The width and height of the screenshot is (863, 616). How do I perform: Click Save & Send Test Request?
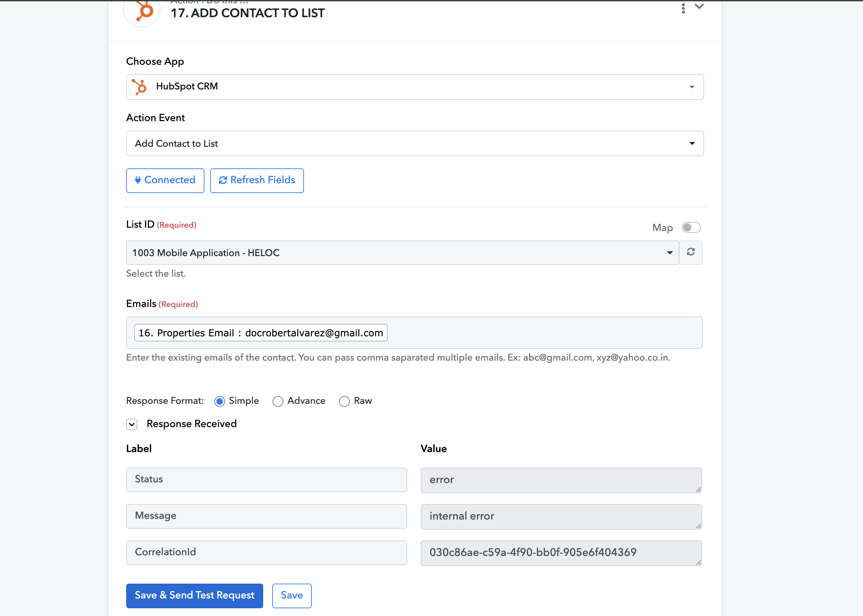[x=194, y=595]
